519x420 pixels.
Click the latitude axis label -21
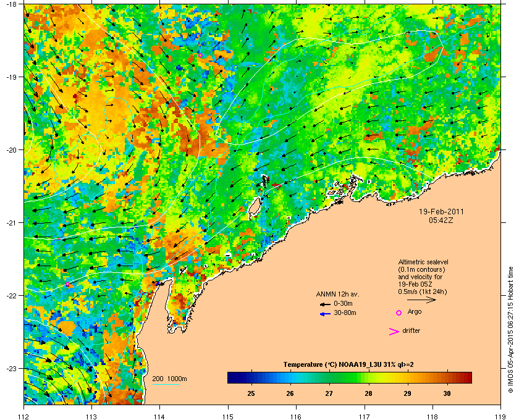coord(11,222)
